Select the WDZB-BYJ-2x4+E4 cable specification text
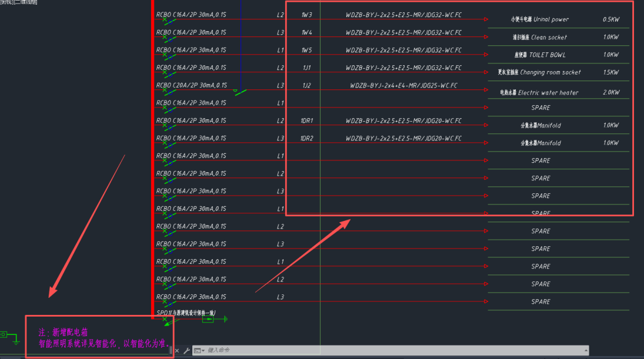This screenshot has width=644, height=359. click(x=403, y=85)
